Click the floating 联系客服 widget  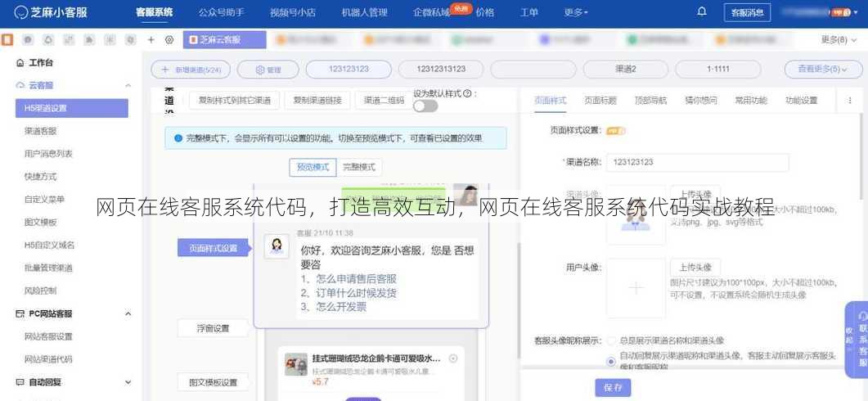pos(857,340)
